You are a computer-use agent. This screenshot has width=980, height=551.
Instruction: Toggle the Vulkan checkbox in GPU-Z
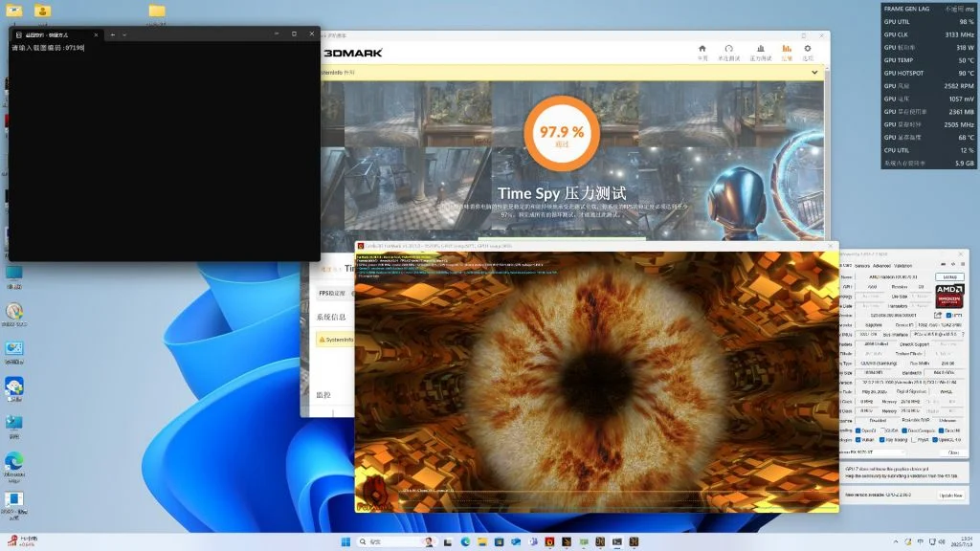click(858, 440)
